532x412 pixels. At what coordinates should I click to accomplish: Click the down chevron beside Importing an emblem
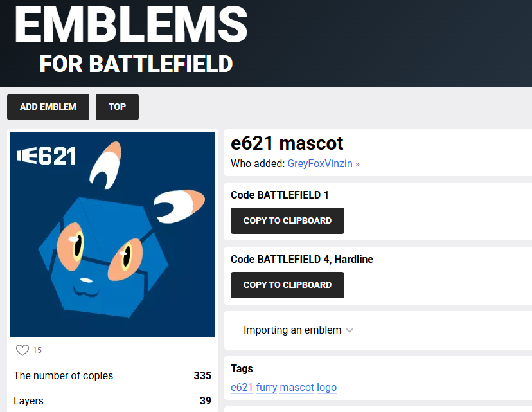click(350, 330)
